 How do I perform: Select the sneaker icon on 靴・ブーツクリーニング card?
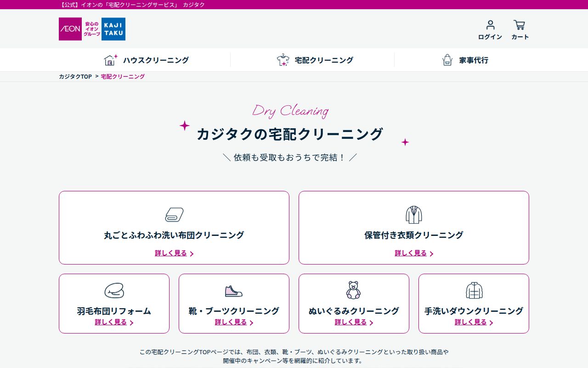pos(234,291)
